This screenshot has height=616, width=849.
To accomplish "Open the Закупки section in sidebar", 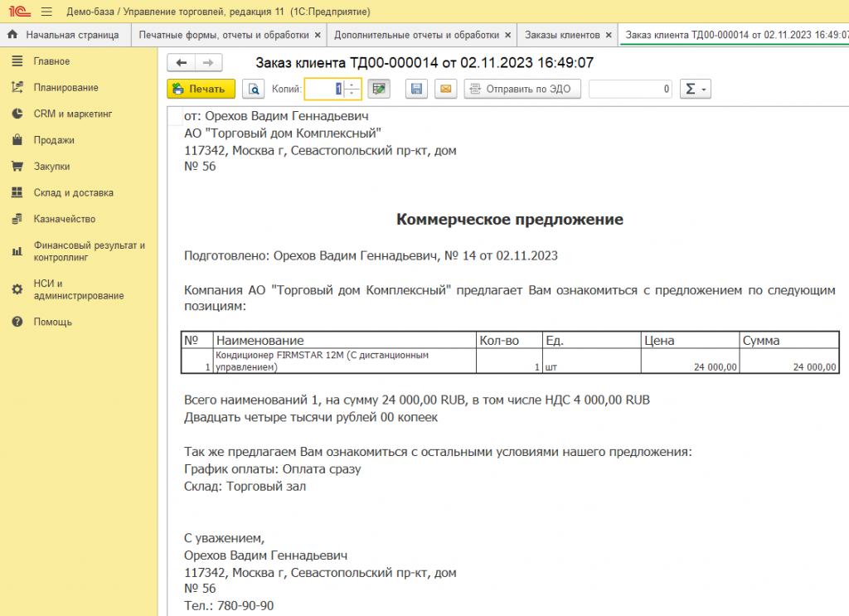I will (x=51, y=166).
